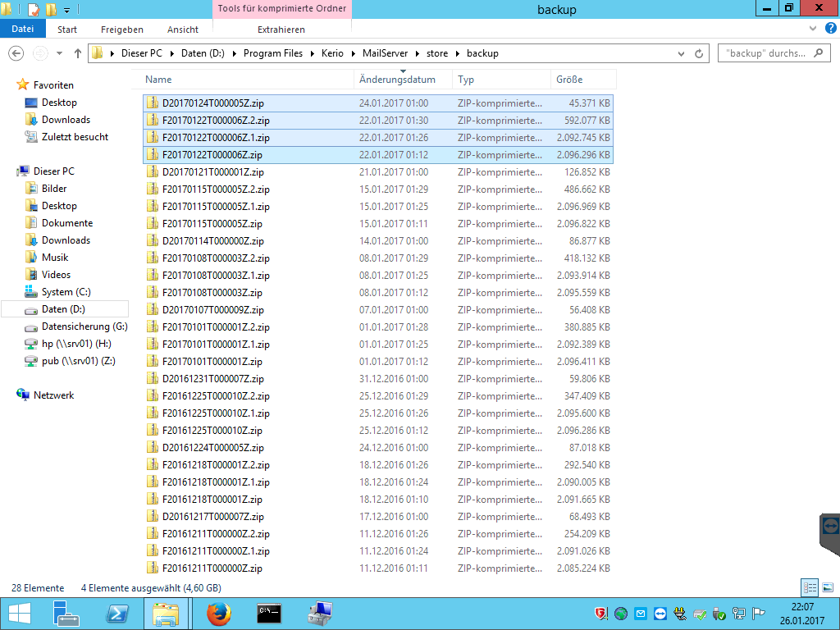This screenshot has width=840, height=630.
Task: Sort files by Änderungsdatum column
Action: pos(396,80)
